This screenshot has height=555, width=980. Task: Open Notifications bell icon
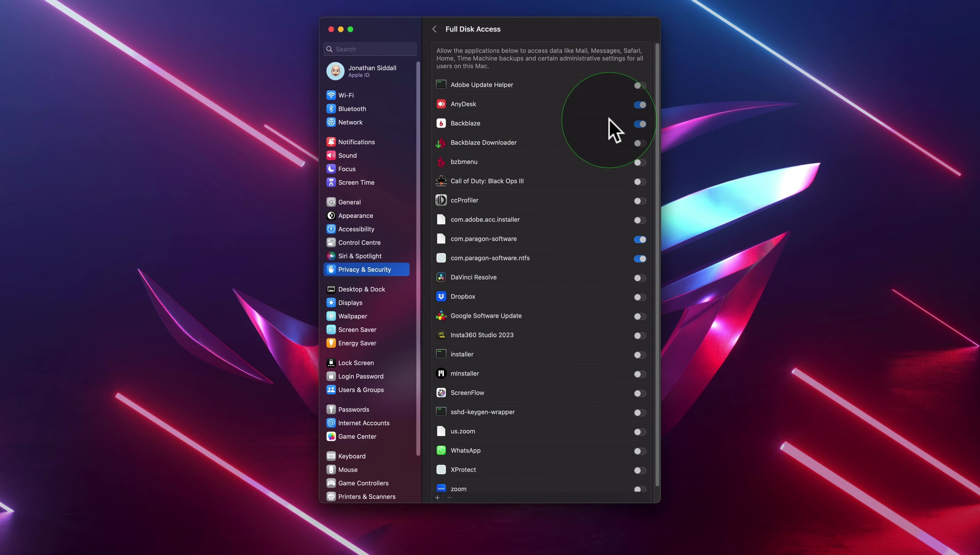point(331,142)
